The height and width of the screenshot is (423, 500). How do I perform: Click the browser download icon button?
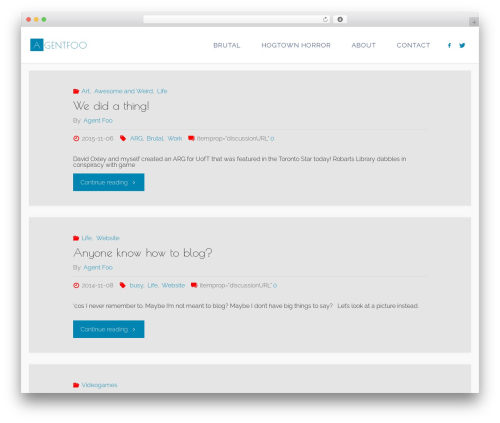tap(340, 19)
